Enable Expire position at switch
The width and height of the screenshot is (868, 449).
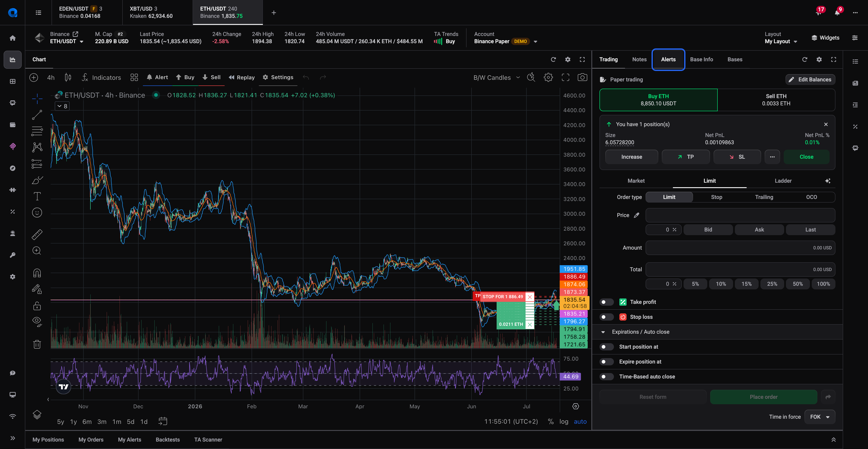(606, 362)
